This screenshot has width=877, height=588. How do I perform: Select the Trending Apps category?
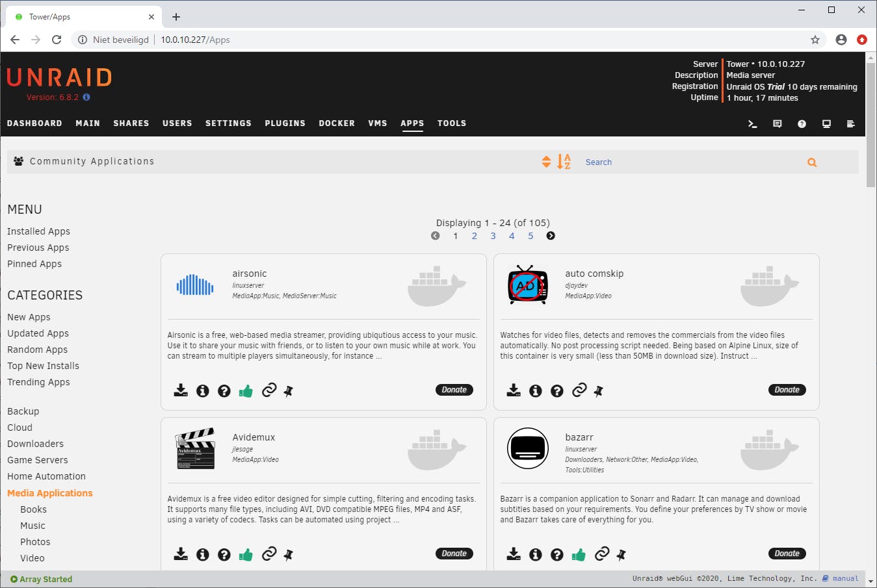[x=38, y=382]
